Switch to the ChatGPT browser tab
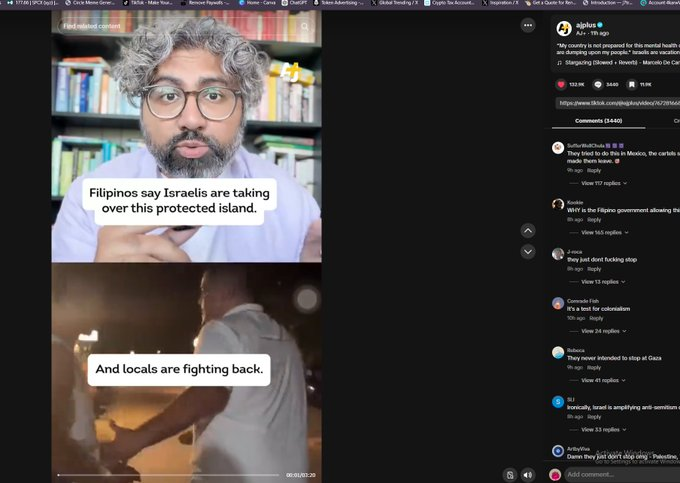 294,3
